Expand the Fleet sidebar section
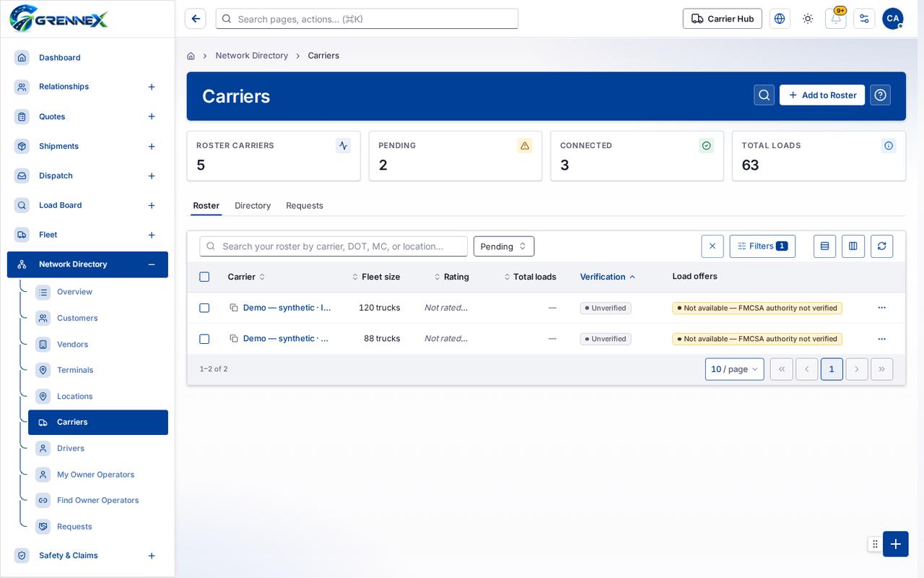Image resolution: width=924 pixels, height=578 pixels. pos(152,235)
